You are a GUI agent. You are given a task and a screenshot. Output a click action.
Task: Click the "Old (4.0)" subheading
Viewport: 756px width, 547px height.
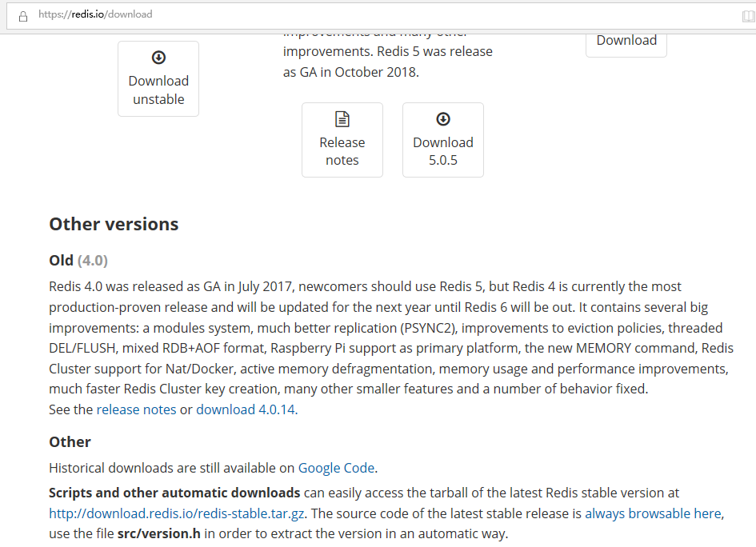[78, 260]
